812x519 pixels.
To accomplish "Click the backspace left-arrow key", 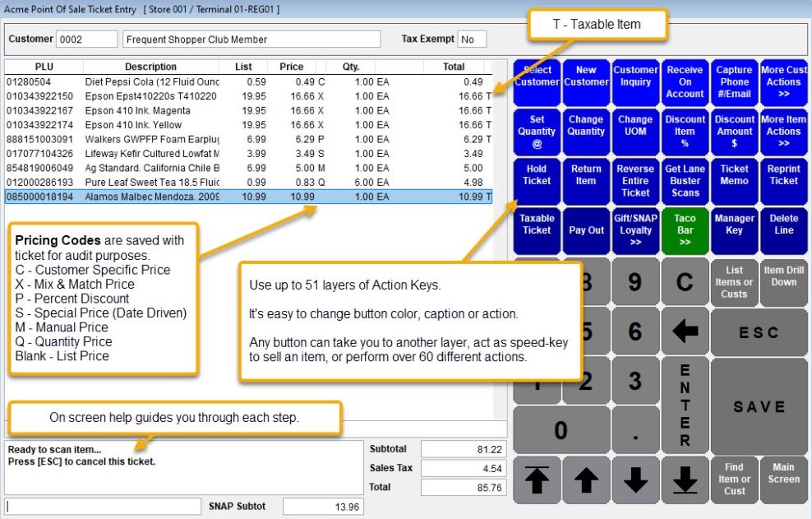I will pos(685,331).
